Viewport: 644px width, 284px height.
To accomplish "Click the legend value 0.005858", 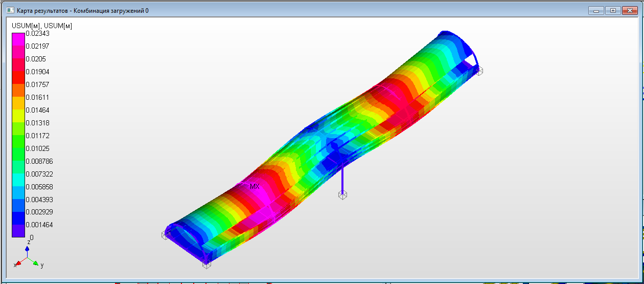I will pyautogui.click(x=39, y=187).
